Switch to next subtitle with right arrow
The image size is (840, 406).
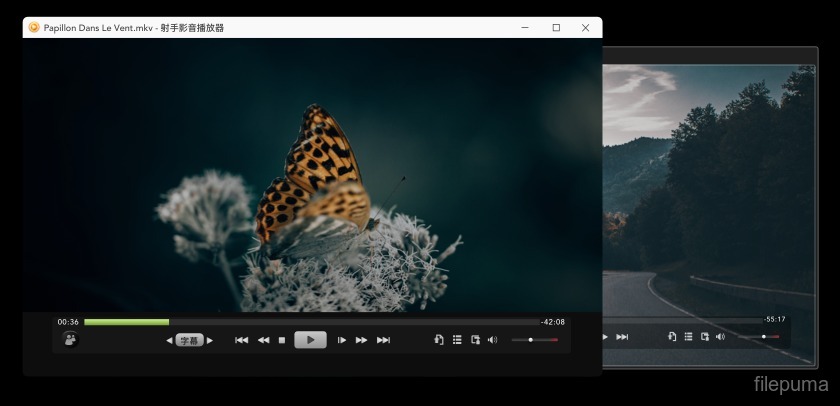pos(210,340)
